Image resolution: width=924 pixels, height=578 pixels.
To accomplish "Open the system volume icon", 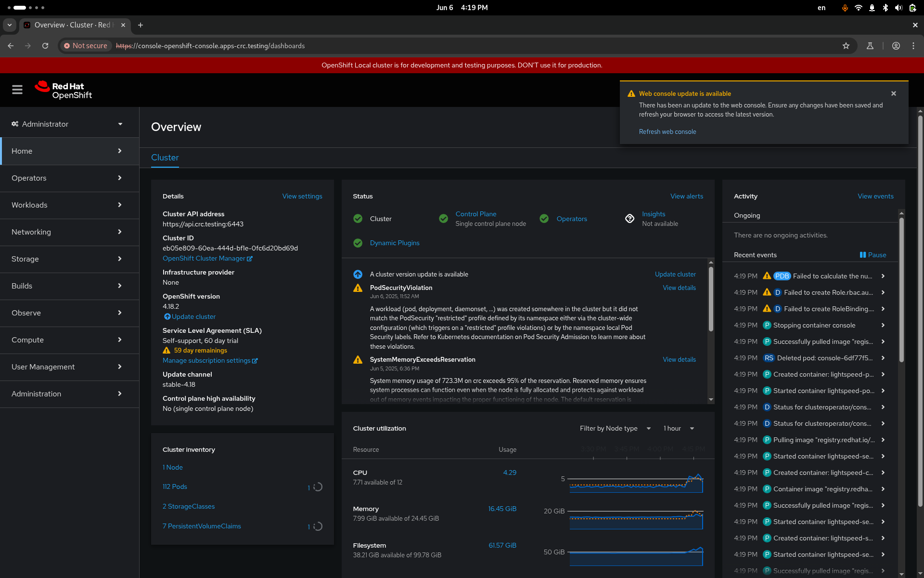I will [x=898, y=8].
